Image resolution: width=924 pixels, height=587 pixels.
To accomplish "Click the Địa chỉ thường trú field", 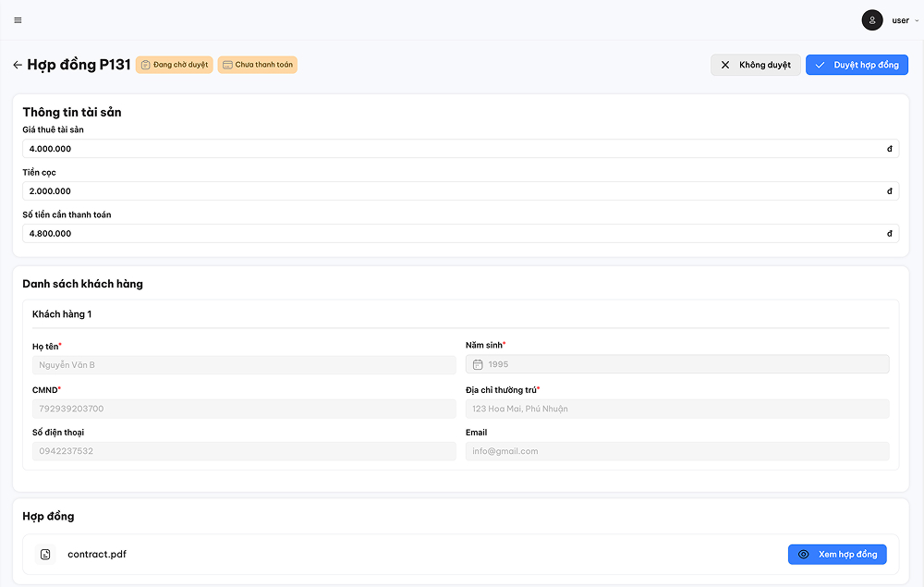I will pos(677,409).
